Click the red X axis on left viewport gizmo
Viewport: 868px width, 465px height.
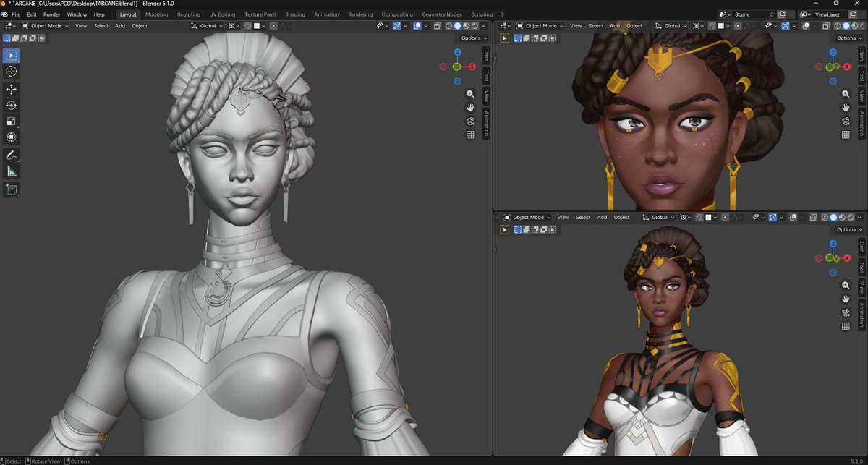coord(472,67)
